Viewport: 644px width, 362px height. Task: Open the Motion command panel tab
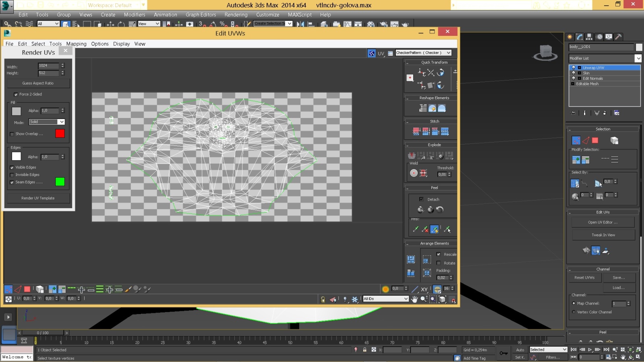(x=599, y=37)
